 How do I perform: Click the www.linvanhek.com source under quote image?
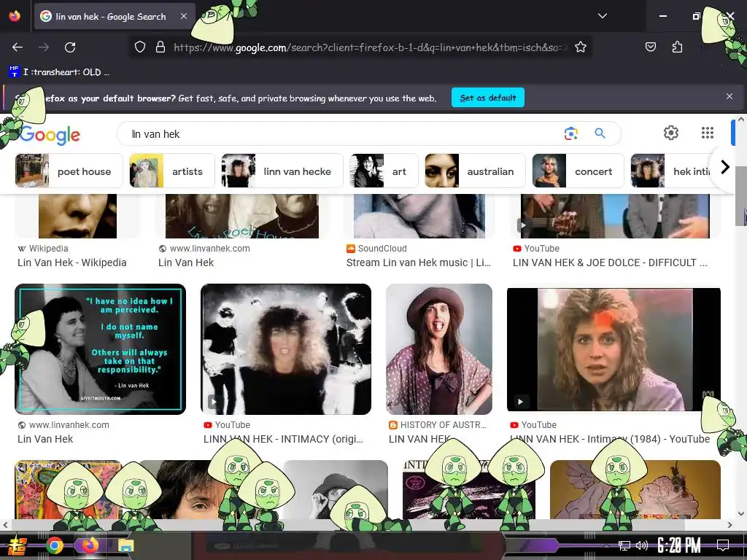click(x=69, y=425)
